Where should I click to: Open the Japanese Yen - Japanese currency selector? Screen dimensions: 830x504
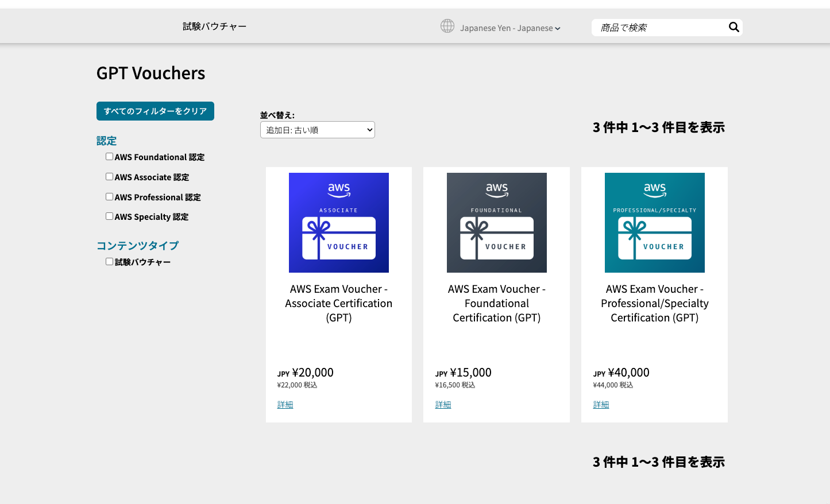510,28
